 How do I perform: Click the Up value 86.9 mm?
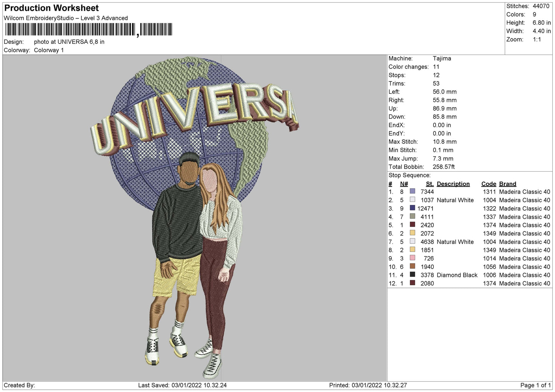tap(445, 109)
